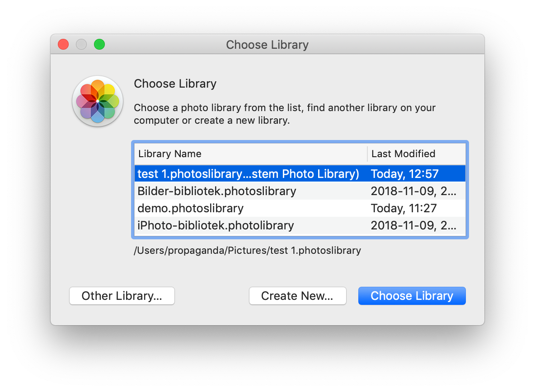Click Bilder-bibliotek's 2018-11-09 modified date

coord(413,191)
